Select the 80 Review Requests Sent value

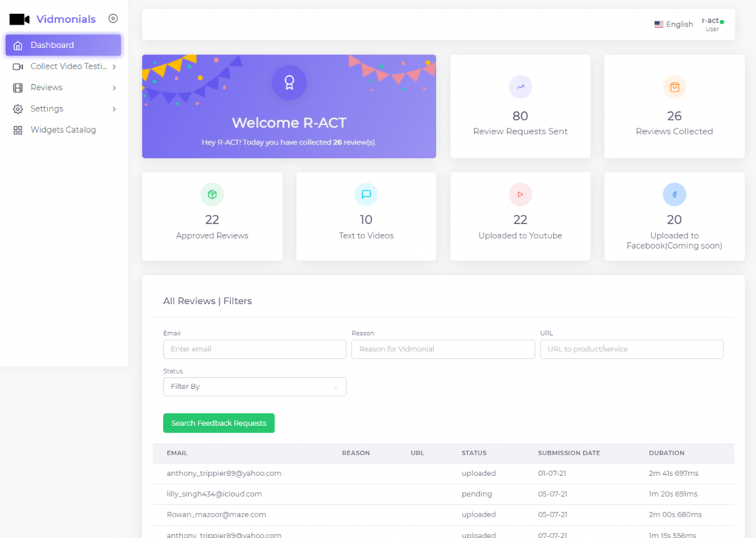pos(520,116)
